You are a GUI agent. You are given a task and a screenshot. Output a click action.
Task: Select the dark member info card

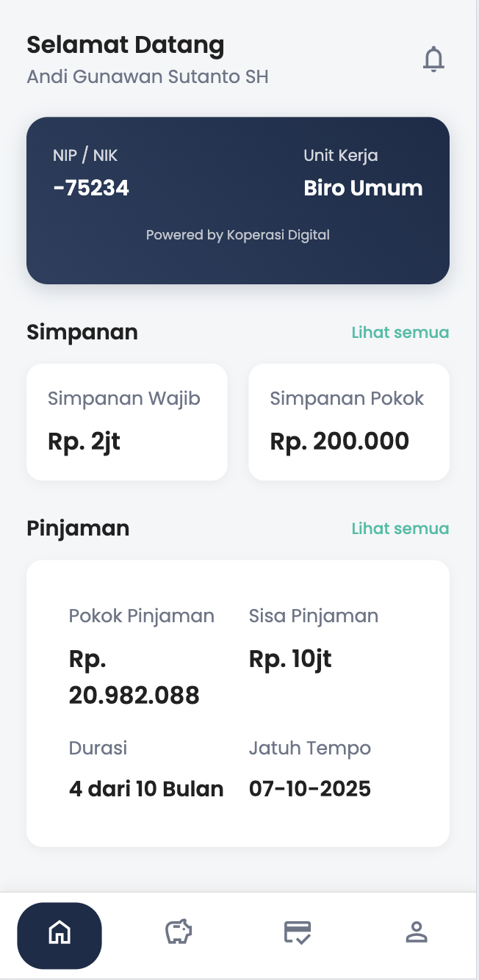tap(237, 200)
